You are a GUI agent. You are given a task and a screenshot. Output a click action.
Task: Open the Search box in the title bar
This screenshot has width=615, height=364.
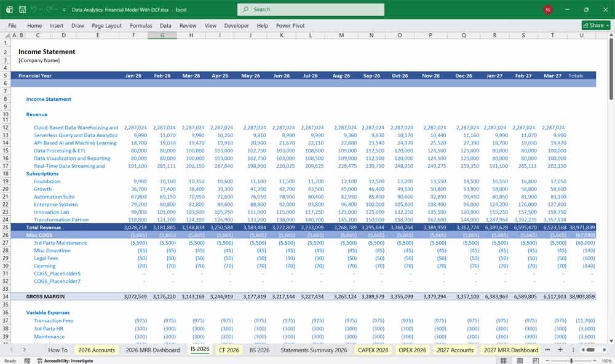pos(311,9)
